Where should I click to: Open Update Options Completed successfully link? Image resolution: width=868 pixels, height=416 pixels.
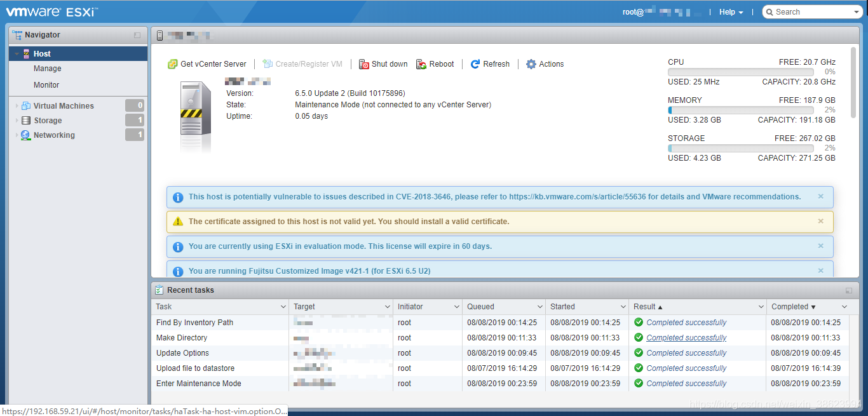click(x=686, y=353)
